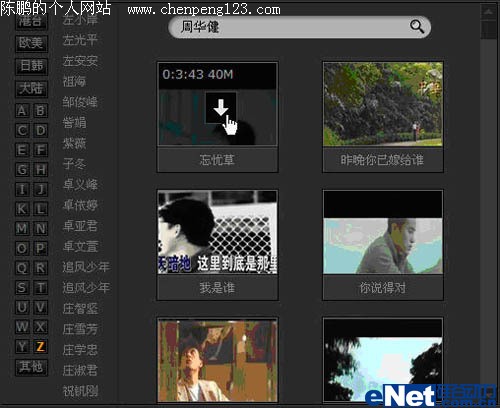Filter singers by letter K

click(22, 209)
